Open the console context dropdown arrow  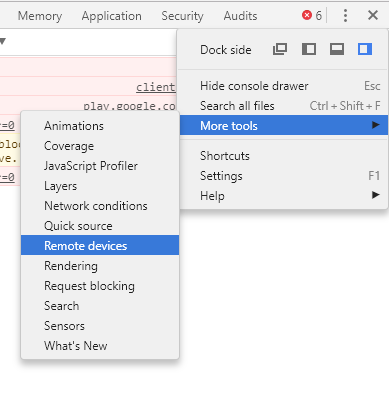[3, 41]
